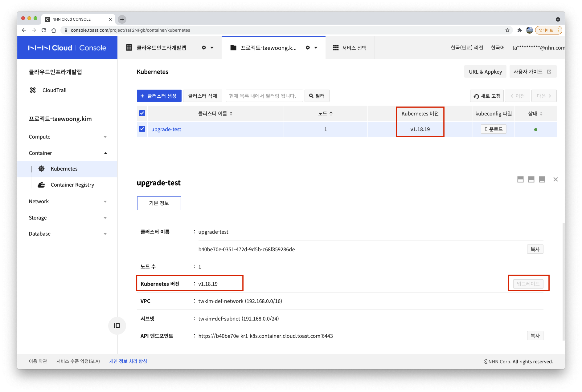Image resolution: width=582 pixels, height=392 pixels.
Task: Click the 필터 search button
Action: coord(317,96)
